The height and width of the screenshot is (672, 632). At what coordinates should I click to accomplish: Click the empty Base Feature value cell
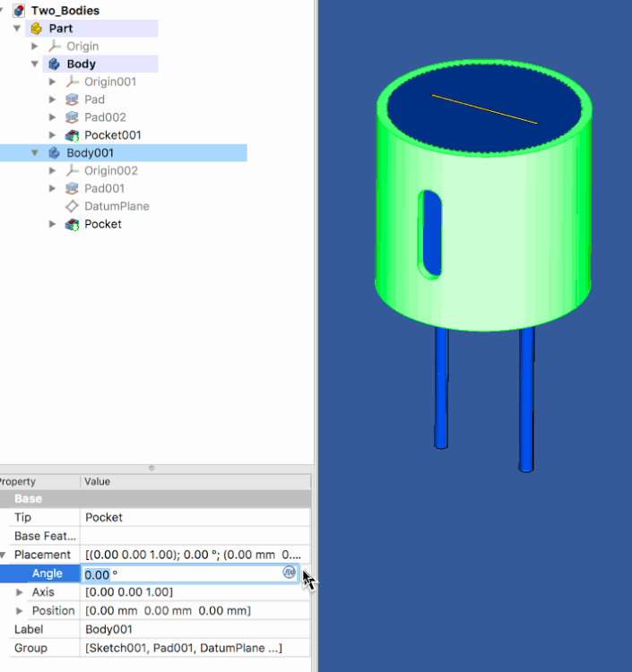tap(195, 536)
